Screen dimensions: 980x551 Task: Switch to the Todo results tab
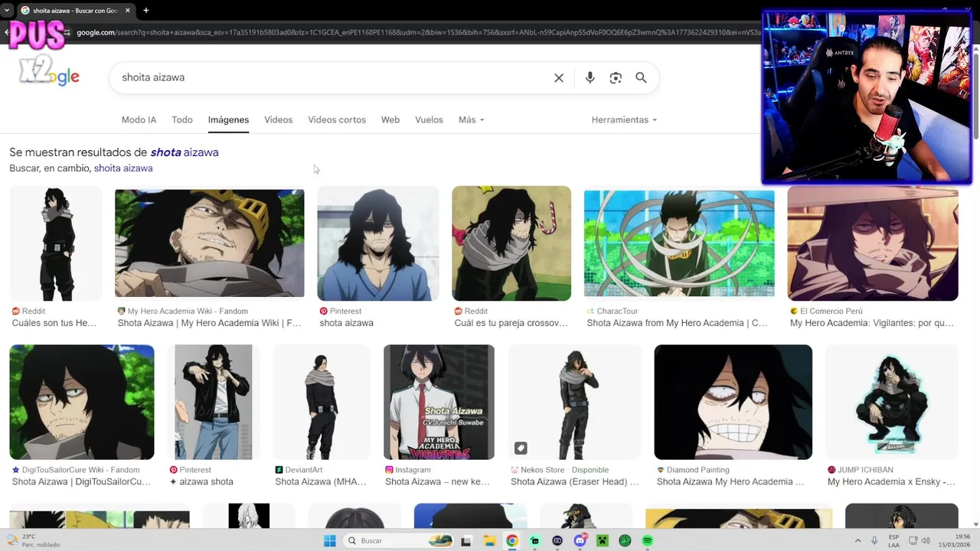[x=182, y=119]
